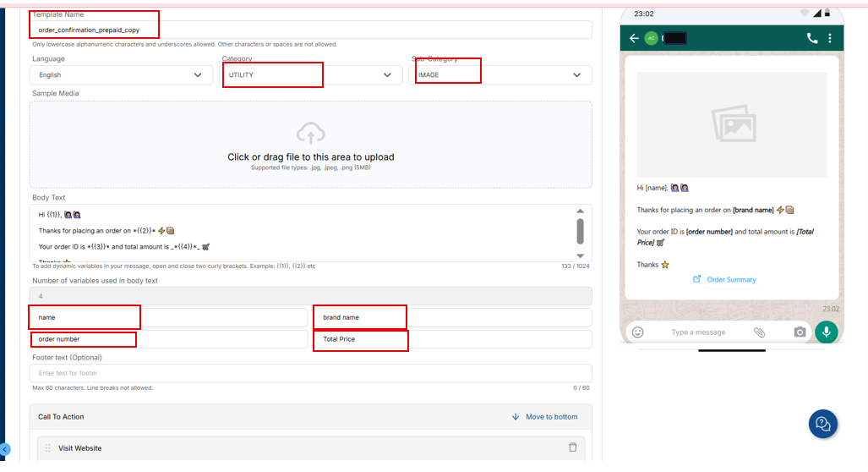Click the emoji smiley icon in preview
868x472 pixels.
pyautogui.click(x=638, y=332)
